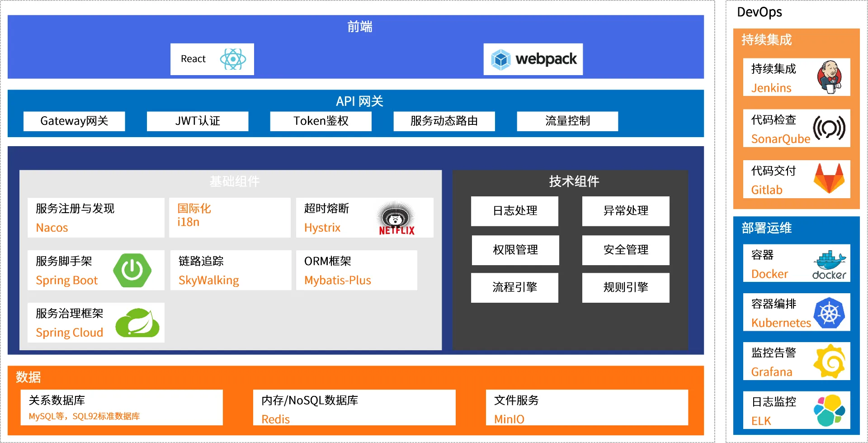The width and height of the screenshot is (868, 443).
Task: Click the Spring Boot label text
Action: tap(67, 281)
